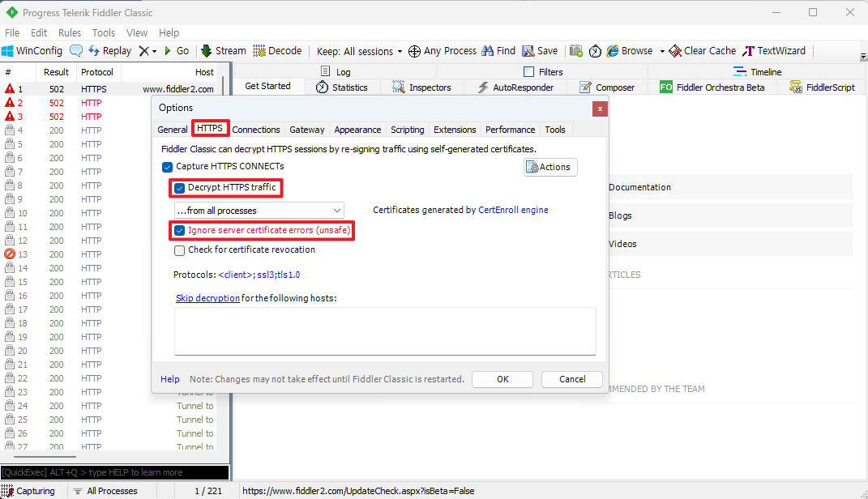868x499 pixels.
Task: Save sessions with toolbar Save
Action: (x=540, y=51)
